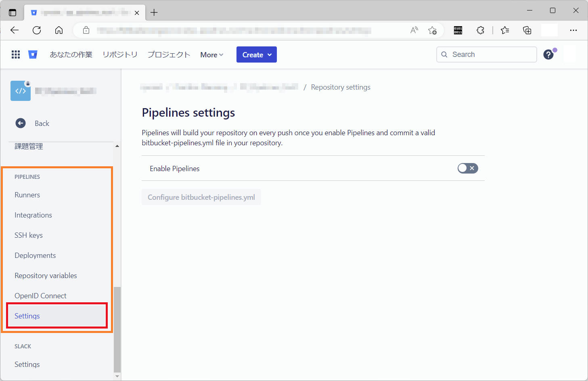This screenshot has height=381, width=588.
Task: Open the Create dropdown button
Action: pos(256,55)
